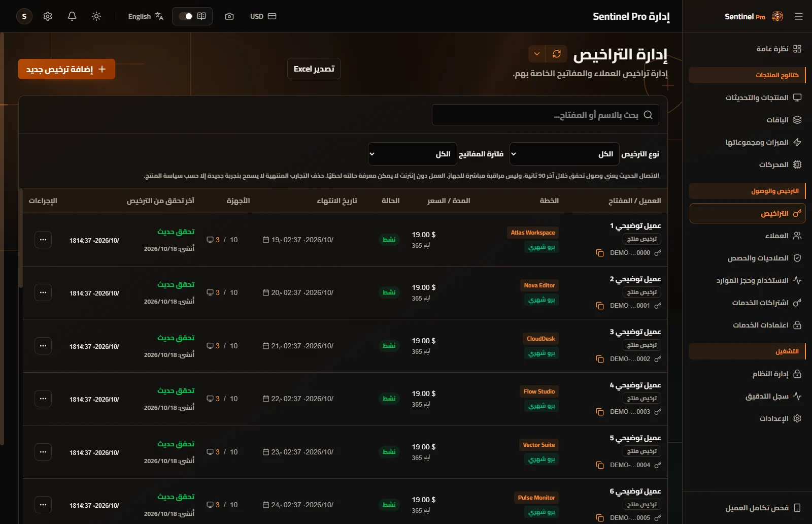The height and width of the screenshot is (524, 812).
Task: Switch theme with the sun icon
Action: (x=96, y=16)
